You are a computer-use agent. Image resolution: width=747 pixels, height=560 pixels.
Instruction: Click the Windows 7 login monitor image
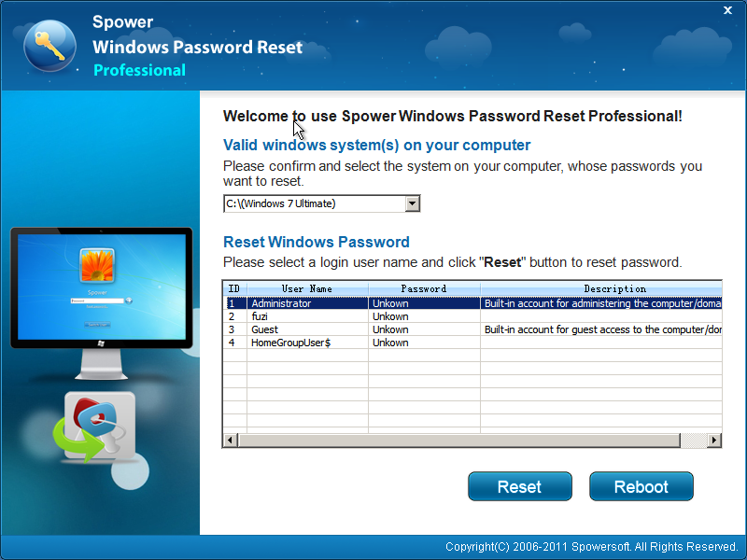(x=102, y=302)
